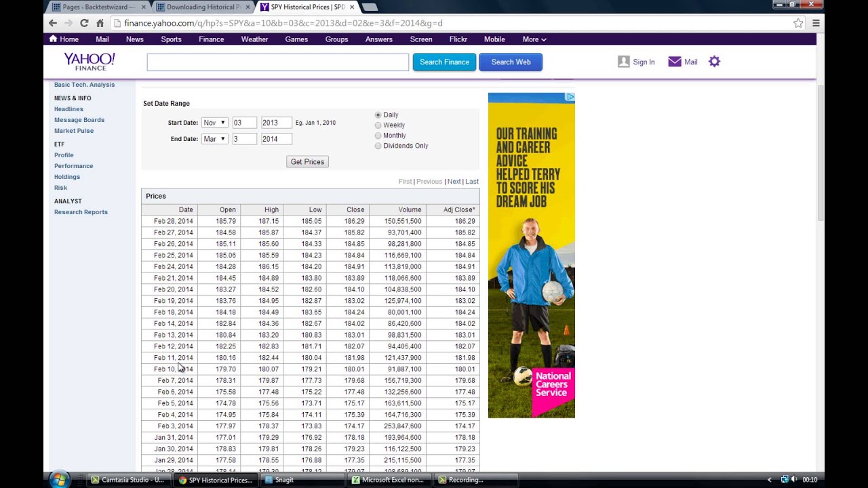Open the Recording taskbar item
This screenshot has width=868, height=488.
[475, 480]
